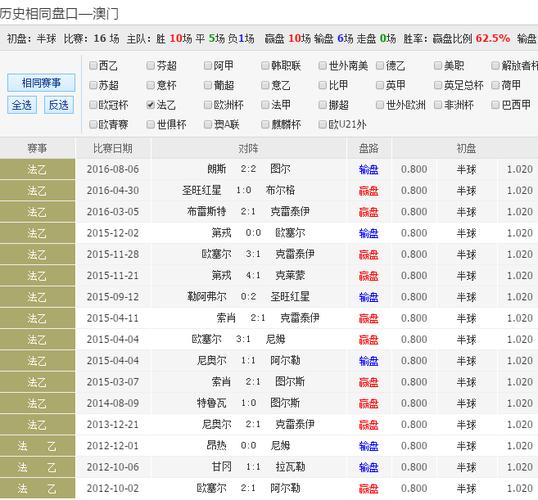The width and height of the screenshot is (538, 500).
Task: Tick the 欧青赛 checkbox
Action: tap(93, 124)
